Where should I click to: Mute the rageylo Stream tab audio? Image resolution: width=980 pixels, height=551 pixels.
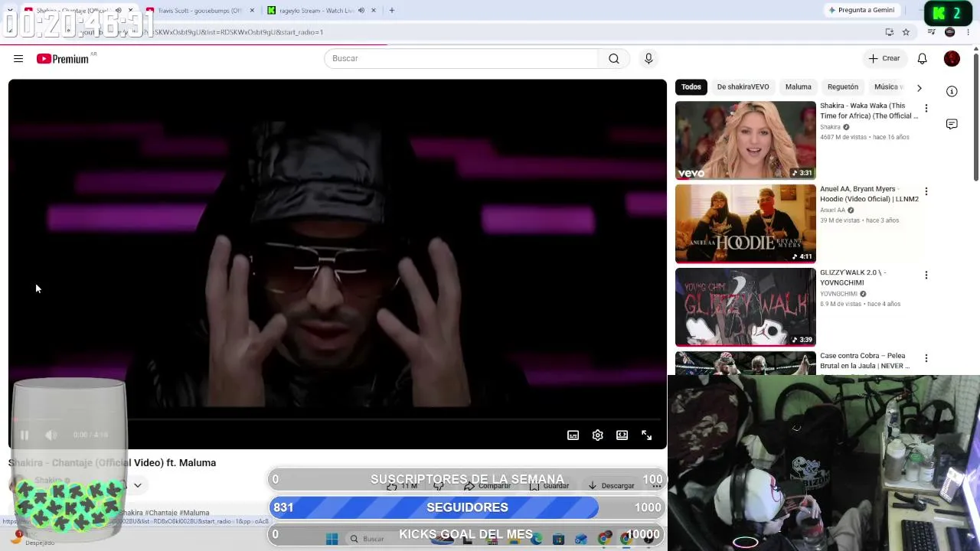tap(361, 11)
